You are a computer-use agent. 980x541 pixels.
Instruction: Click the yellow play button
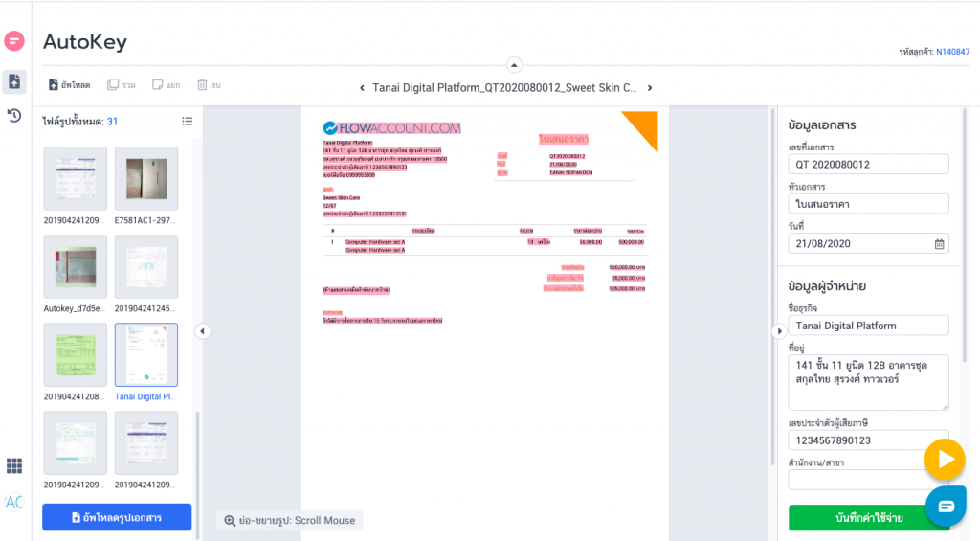click(x=945, y=460)
